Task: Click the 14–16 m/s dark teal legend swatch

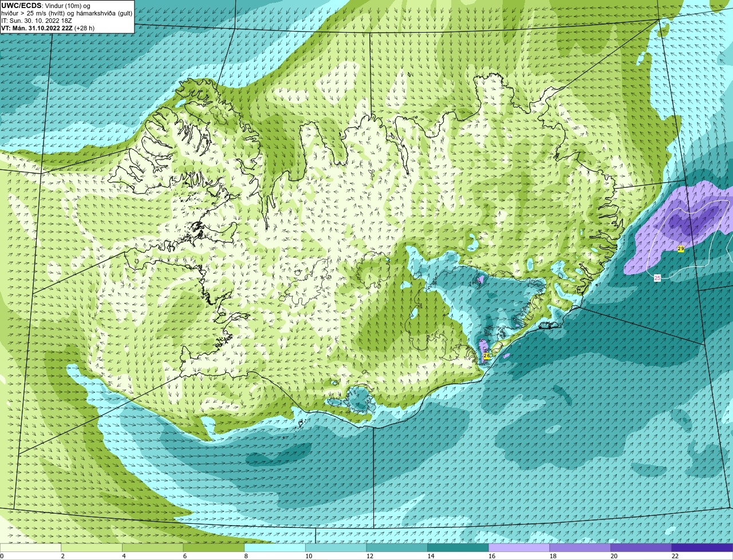Action: (x=458, y=547)
